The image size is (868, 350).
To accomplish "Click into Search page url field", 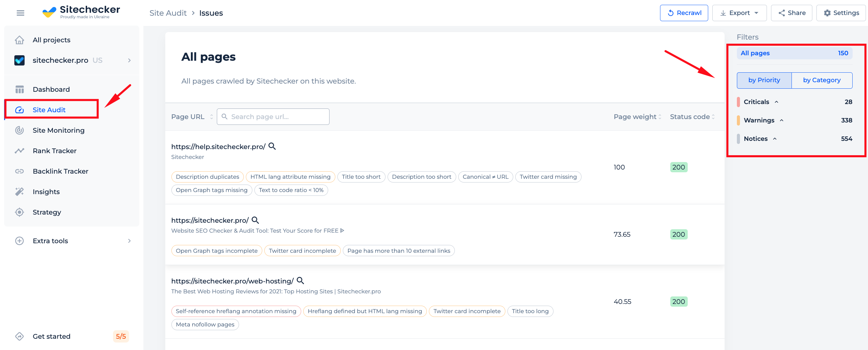I will tap(273, 117).
